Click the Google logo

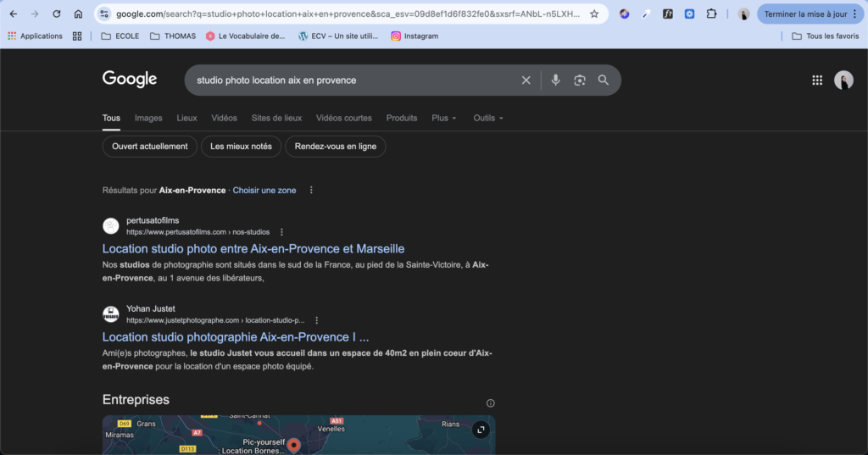[x=130, y=79]
